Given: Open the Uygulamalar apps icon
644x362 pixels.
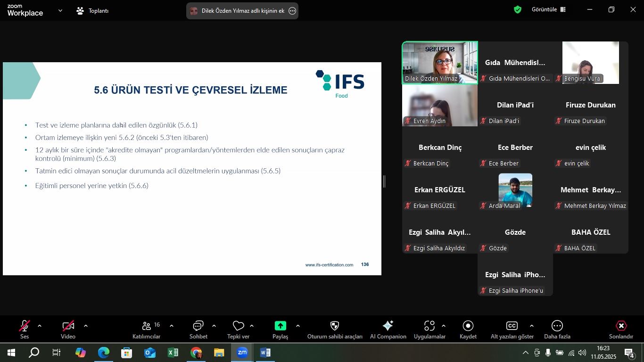Looking at the screenshot, I should (429, 329).
